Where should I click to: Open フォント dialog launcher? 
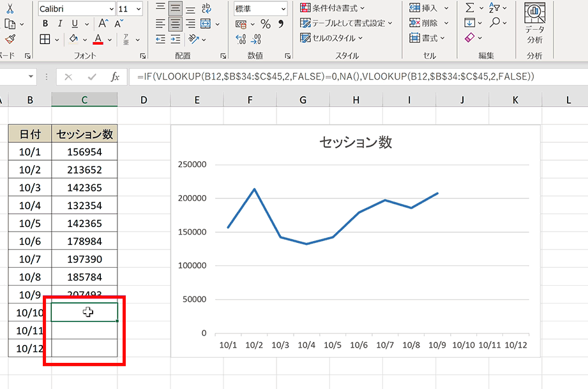pyautogui.click(x=143, y=55)
